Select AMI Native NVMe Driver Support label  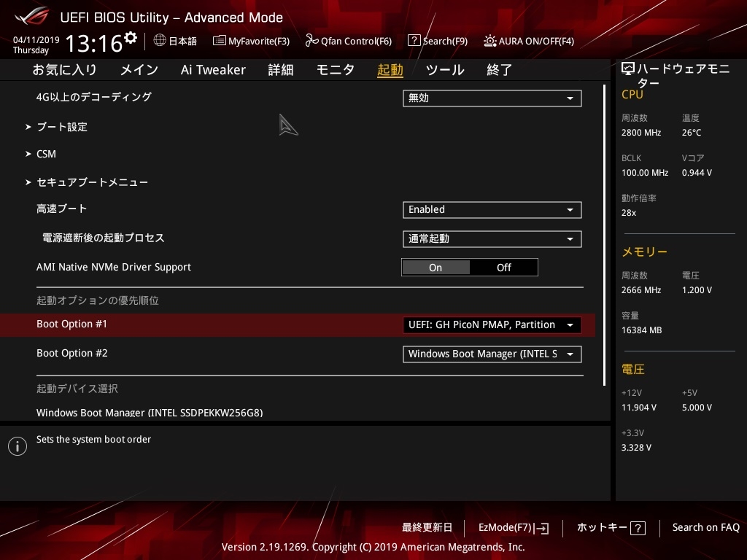click(x=113, y=267)
